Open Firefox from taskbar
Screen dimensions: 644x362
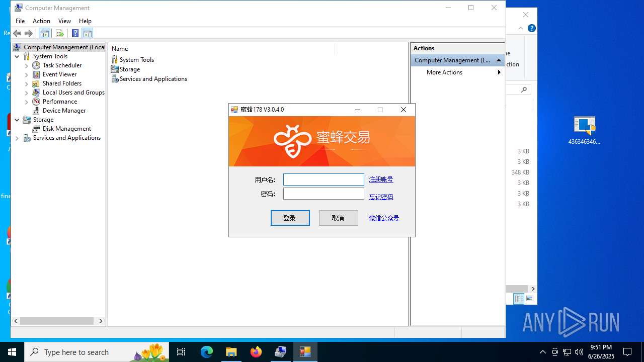[256, 352]
